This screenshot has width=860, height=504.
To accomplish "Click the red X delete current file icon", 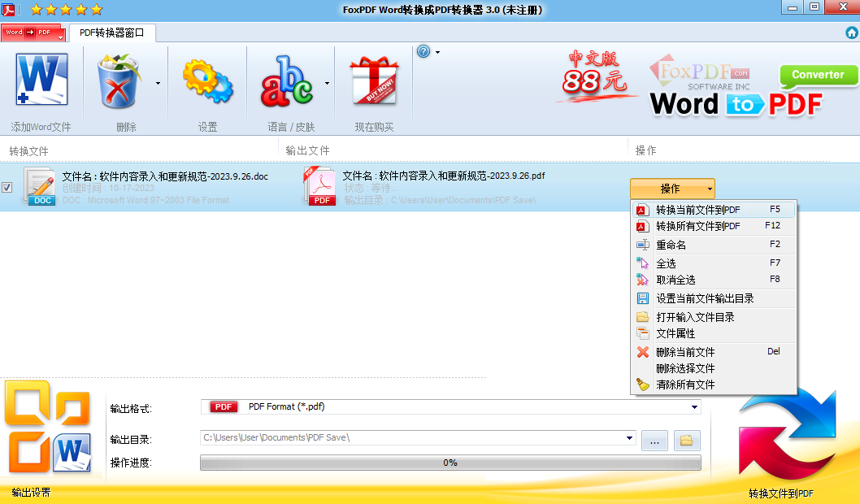I will (x=643, y=352).
